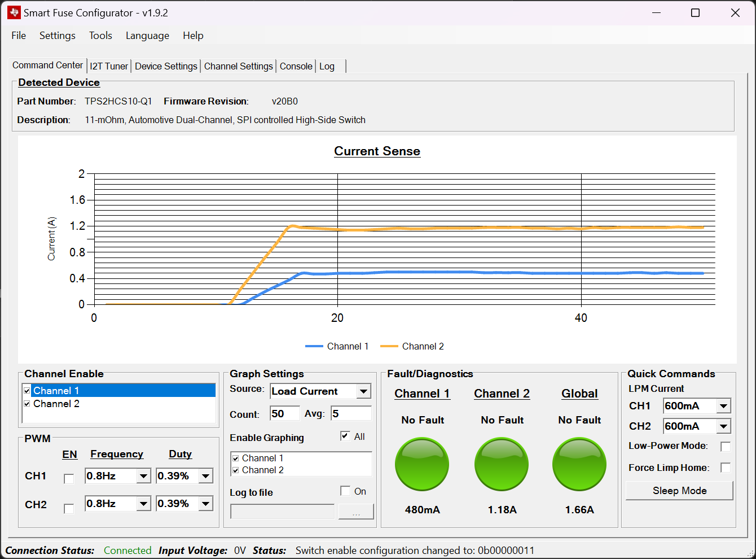
Task: Toggle the All graphing checkbox
Action: (345, 436)
